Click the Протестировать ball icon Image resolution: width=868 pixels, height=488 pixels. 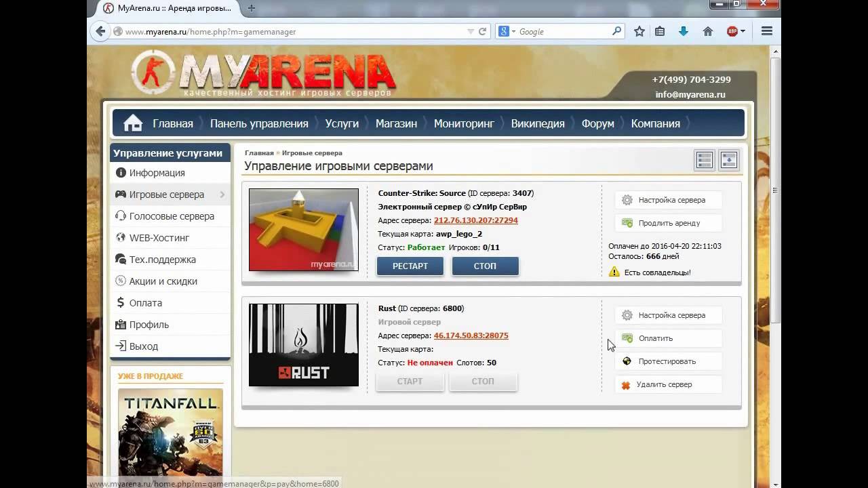point(627,361)
